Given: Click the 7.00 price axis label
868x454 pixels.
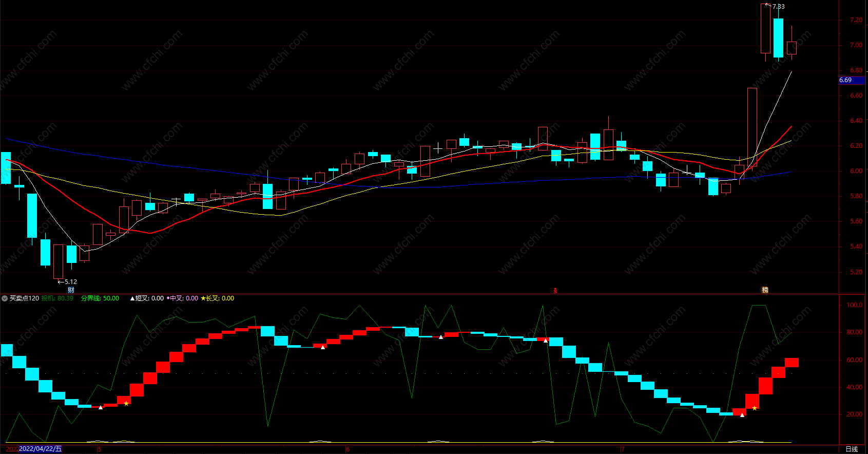Looking at the screenshot, I should pos(856,45).
